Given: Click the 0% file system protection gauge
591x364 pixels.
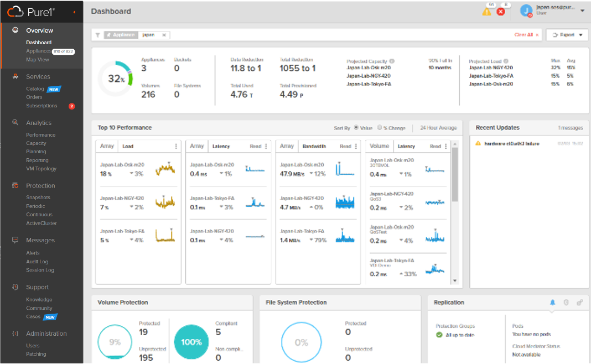Looking at the screenshot, I should [302, 342].
